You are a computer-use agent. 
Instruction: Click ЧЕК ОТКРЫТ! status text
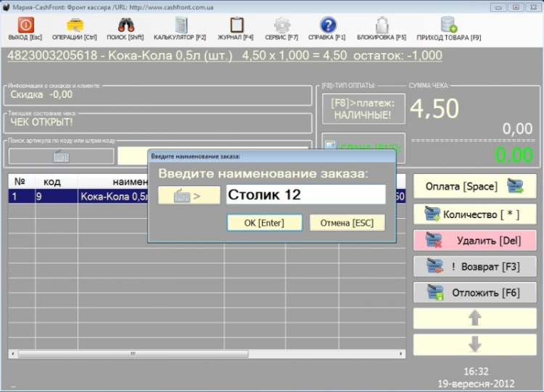coord(41,122)
